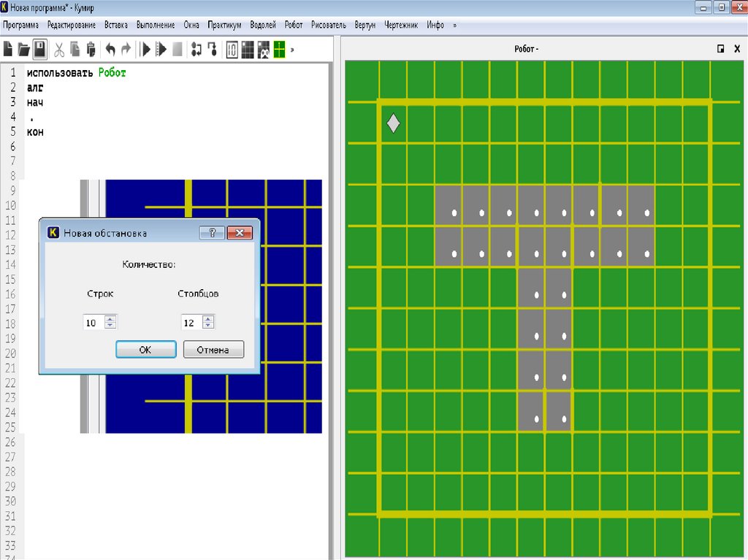The width and height of the screenshot is (748, 560).
Task: Open the Робот menu
Action: (294, 25)
